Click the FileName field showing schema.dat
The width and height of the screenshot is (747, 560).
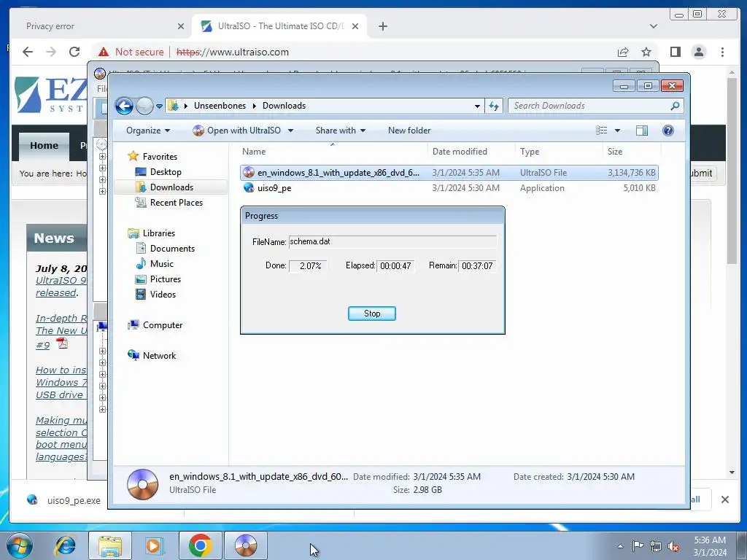tap(392, 241)
